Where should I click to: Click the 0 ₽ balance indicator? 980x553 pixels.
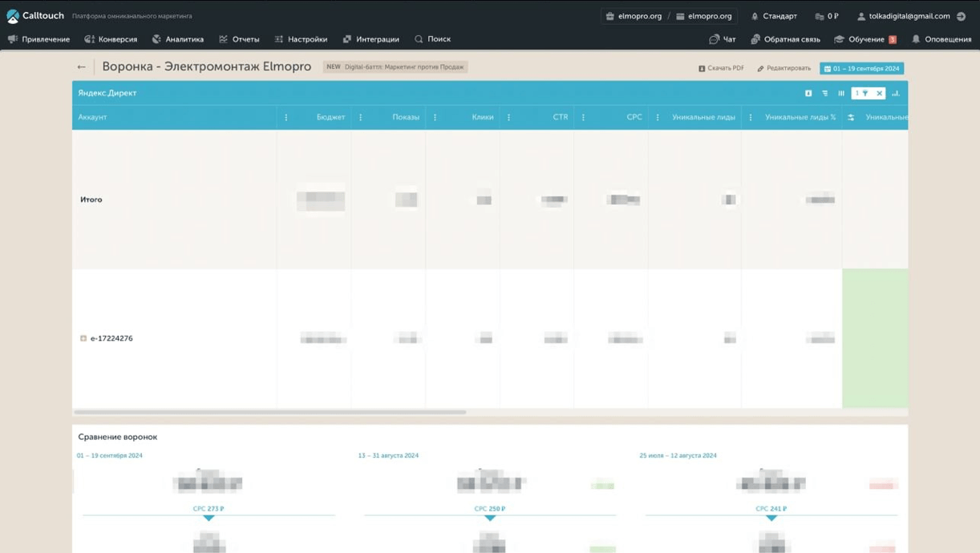[x=827, y=16]
